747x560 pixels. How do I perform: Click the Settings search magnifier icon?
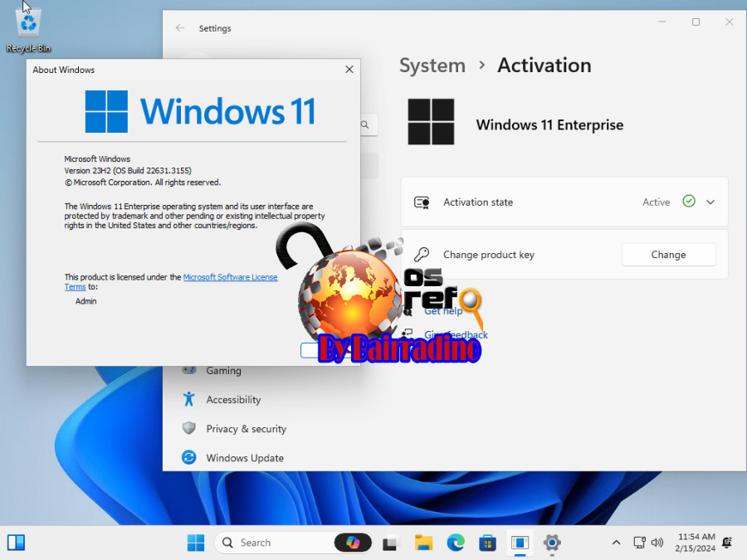pos(365,124)
